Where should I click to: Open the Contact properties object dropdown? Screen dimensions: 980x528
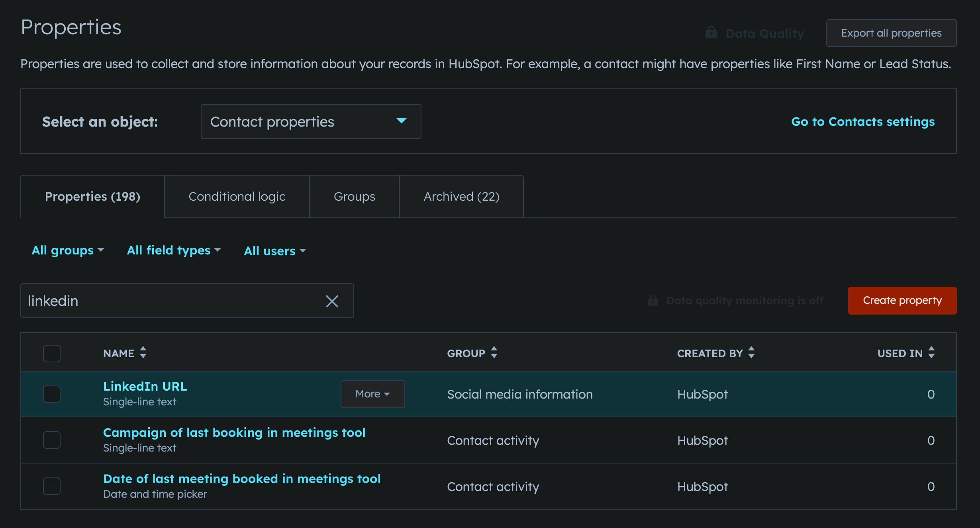(311, 121)
